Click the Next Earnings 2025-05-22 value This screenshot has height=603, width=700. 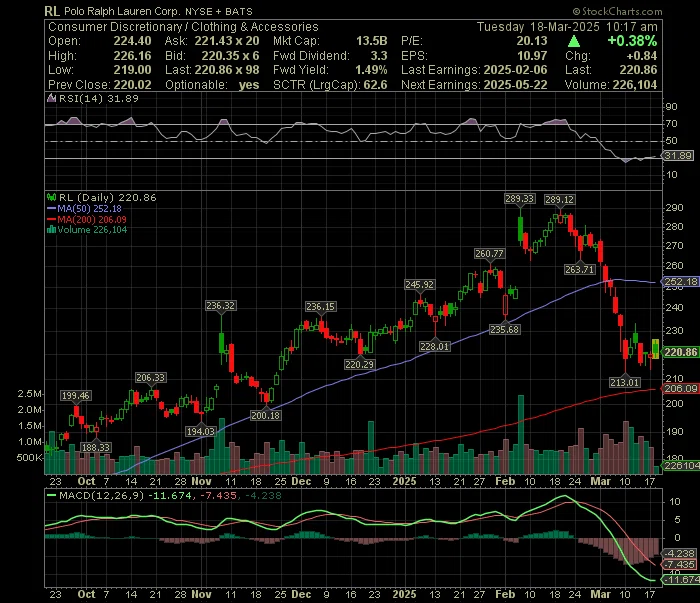[515, 85]
